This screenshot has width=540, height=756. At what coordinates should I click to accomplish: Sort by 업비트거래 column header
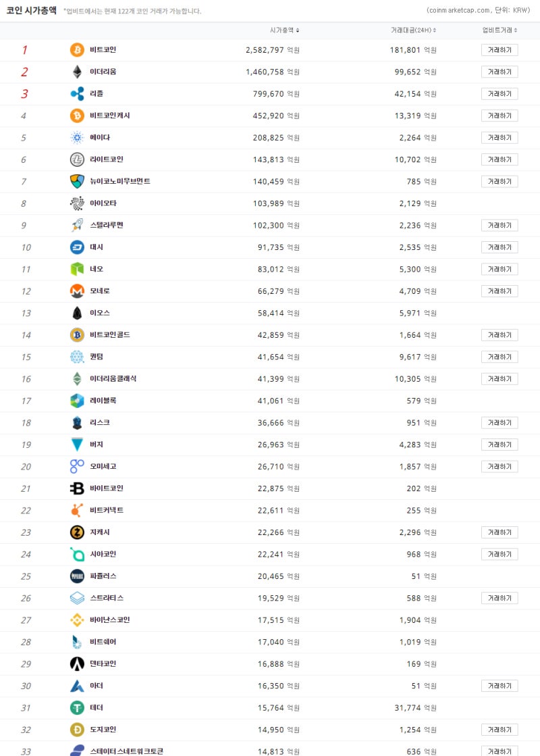click(x=500, y=30)
